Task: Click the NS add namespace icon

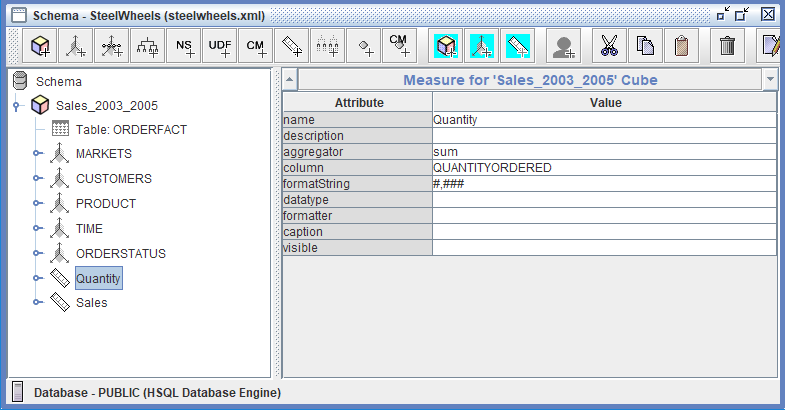Action: click(185, 46)
